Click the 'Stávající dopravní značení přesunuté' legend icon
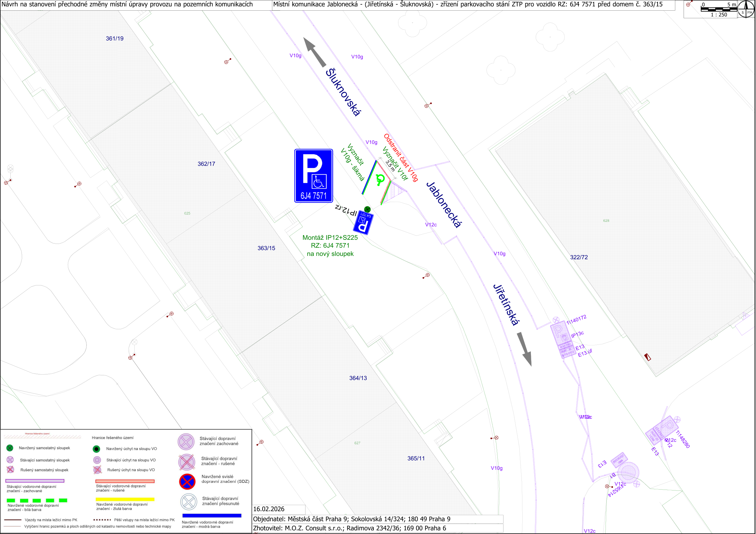Image resolution: width=756 pixels, height=534 pixels. (x=189, y=502)
